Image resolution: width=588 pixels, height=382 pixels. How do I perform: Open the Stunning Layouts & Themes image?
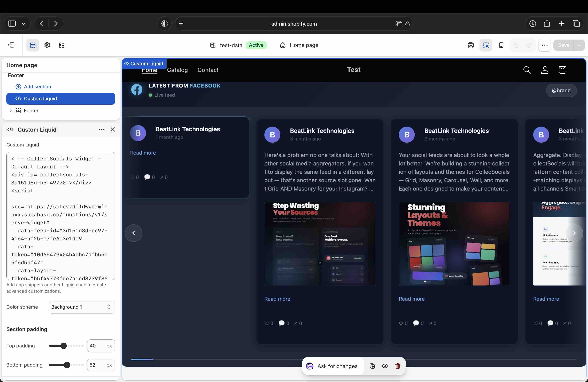point(454,244)
